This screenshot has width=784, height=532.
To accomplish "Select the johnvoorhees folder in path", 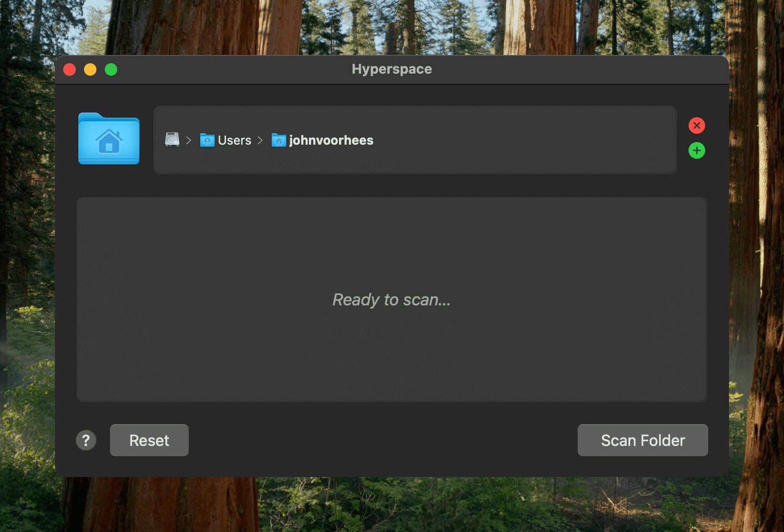I will tap(323, 140).
